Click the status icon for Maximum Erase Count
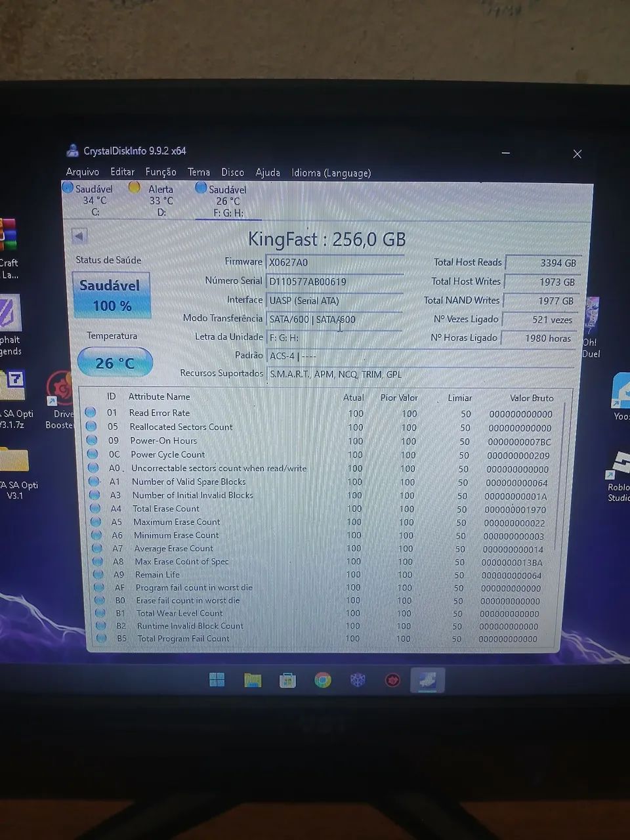The width and height of the screenshot is (630, 840). (x=96, y=522)
